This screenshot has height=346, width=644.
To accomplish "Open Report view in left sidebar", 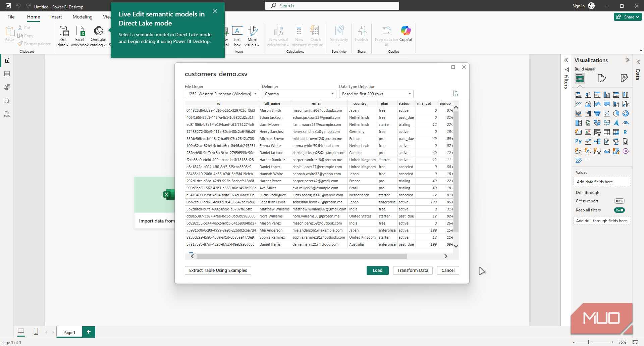I will coord(7,60).
